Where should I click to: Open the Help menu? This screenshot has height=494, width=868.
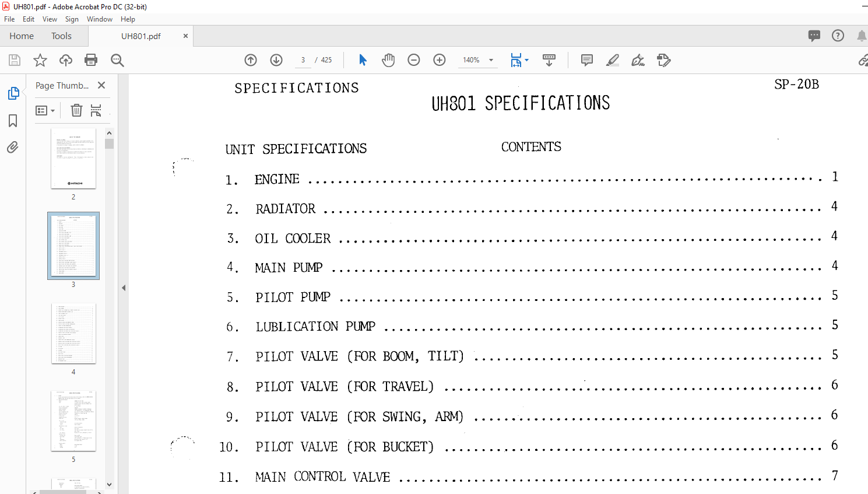[128, 19]
